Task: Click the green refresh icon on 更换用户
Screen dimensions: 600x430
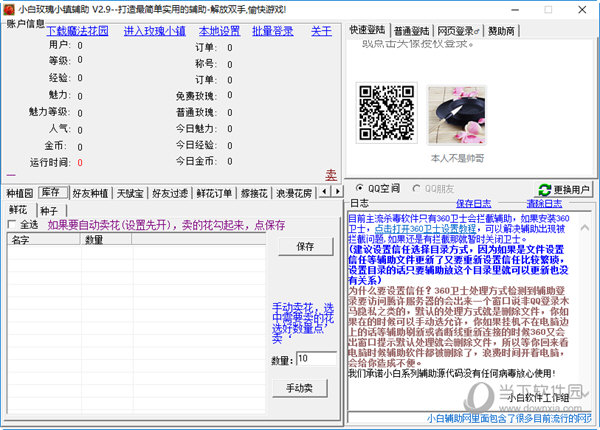Action: coord(544,190)
